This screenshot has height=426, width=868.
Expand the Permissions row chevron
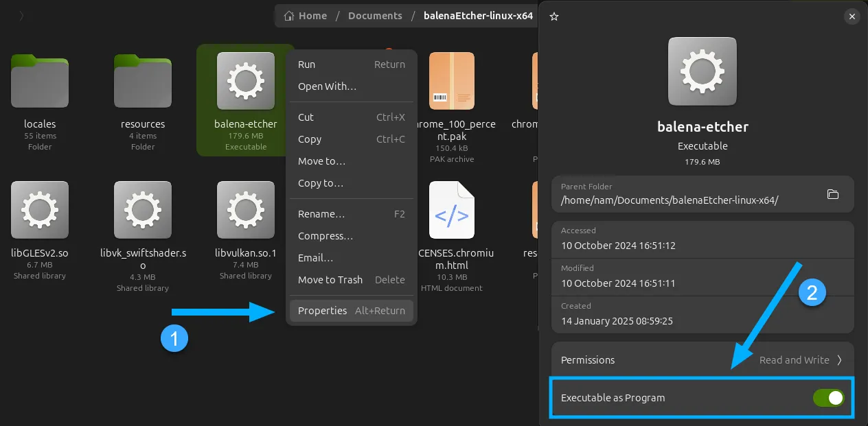click(839, 360)
